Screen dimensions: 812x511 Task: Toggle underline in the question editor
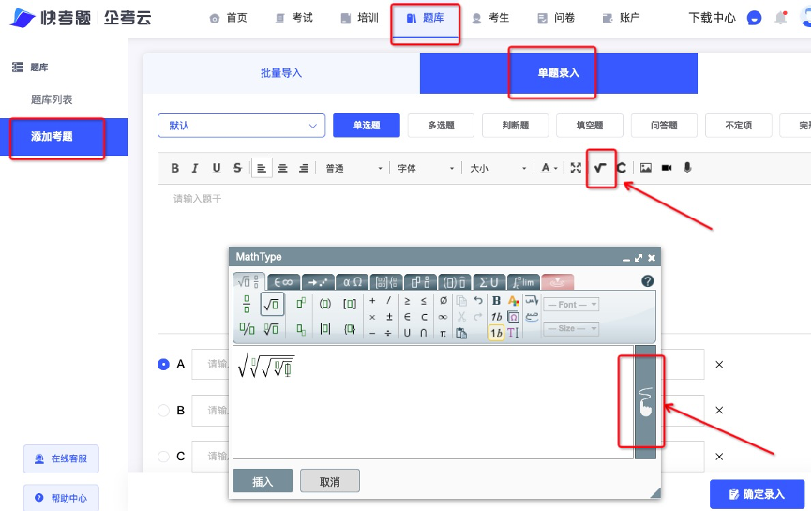tap(217, 168)
